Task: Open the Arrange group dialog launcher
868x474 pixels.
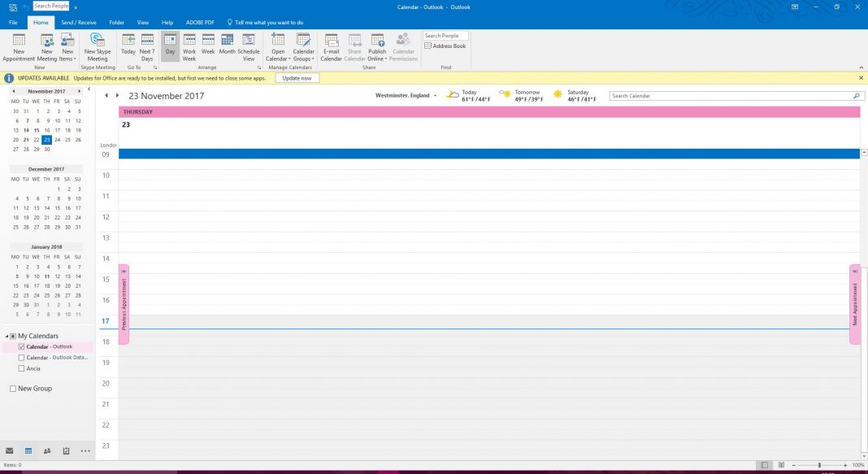Action: click(x=259, y=67)
